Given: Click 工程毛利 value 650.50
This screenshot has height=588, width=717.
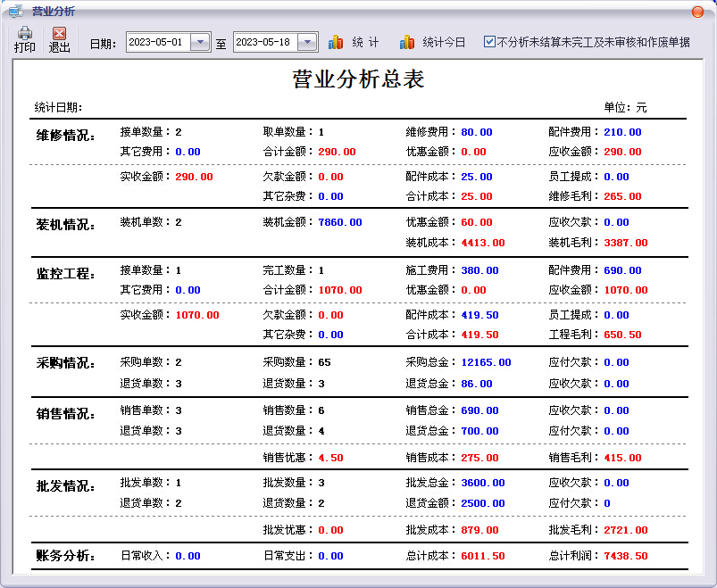Looking at the screenshot, I should pyautogui.click(x=622, y=335).
